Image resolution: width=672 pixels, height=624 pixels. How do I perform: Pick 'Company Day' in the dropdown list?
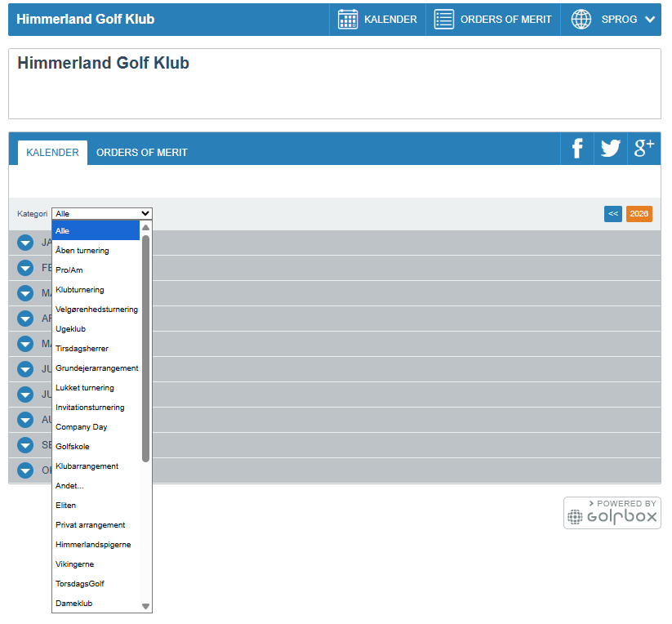pos(82,427)
